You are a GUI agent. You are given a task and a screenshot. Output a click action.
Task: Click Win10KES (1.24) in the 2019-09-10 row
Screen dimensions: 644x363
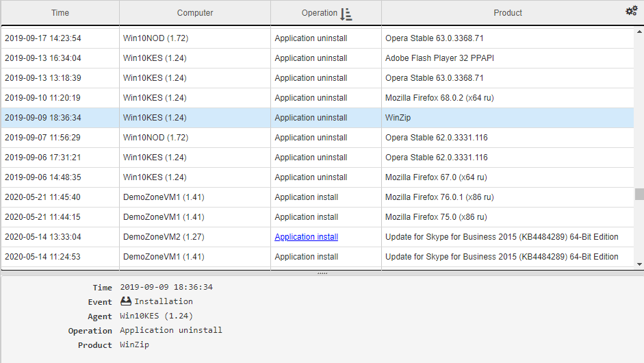[x=155, y=98]
